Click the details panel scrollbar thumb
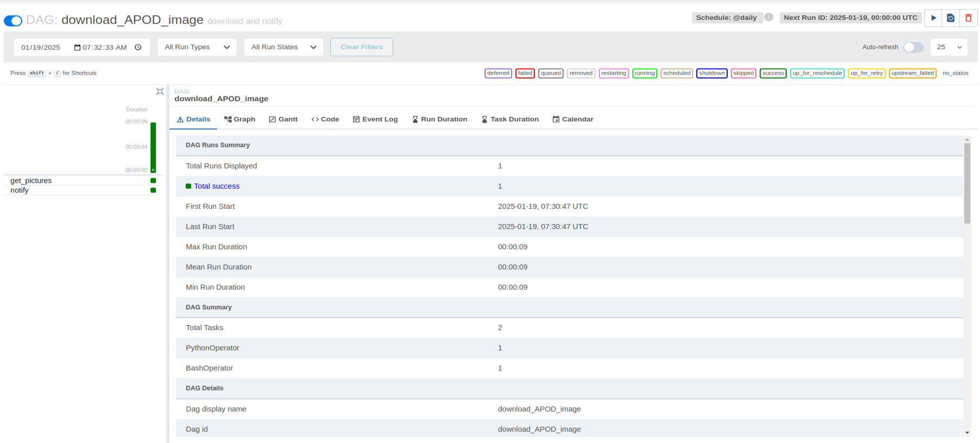 click(x=967, y=183)
